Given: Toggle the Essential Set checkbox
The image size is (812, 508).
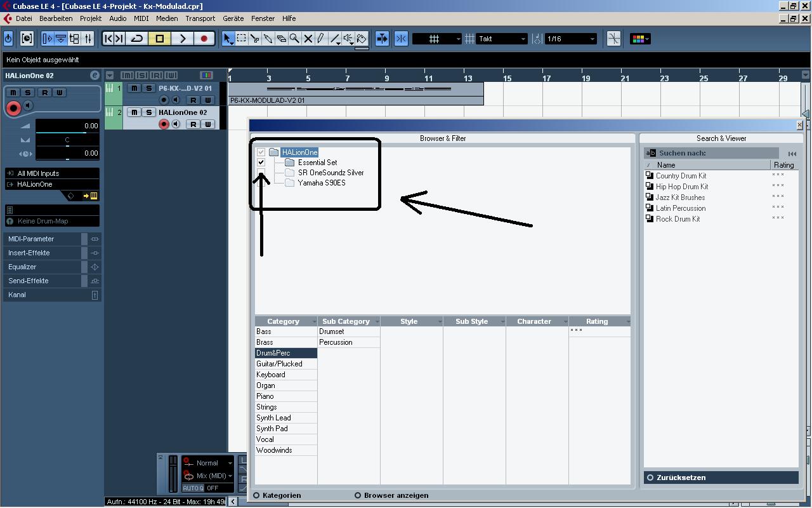Looking at the screenshot, I should [x=261, y=163].
